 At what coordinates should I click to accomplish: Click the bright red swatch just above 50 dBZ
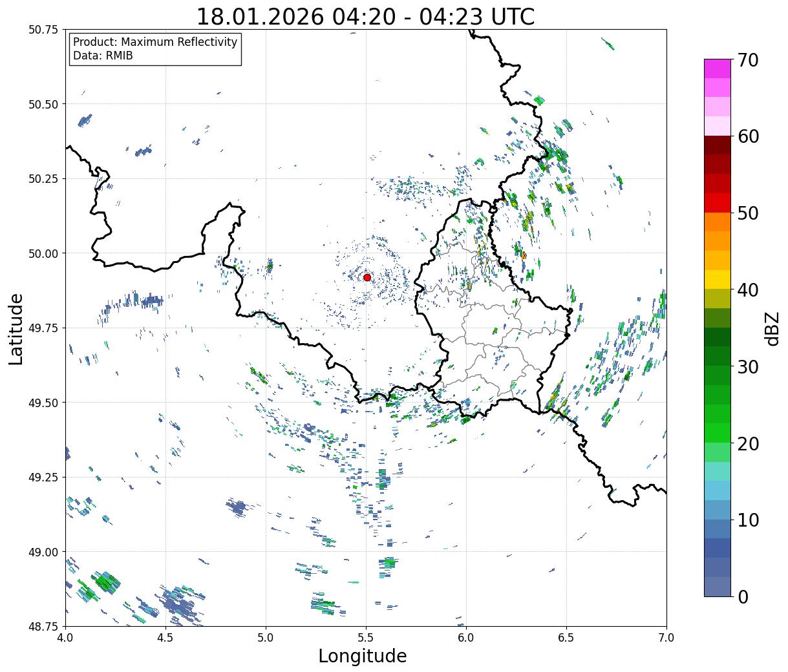pos(718,203)
